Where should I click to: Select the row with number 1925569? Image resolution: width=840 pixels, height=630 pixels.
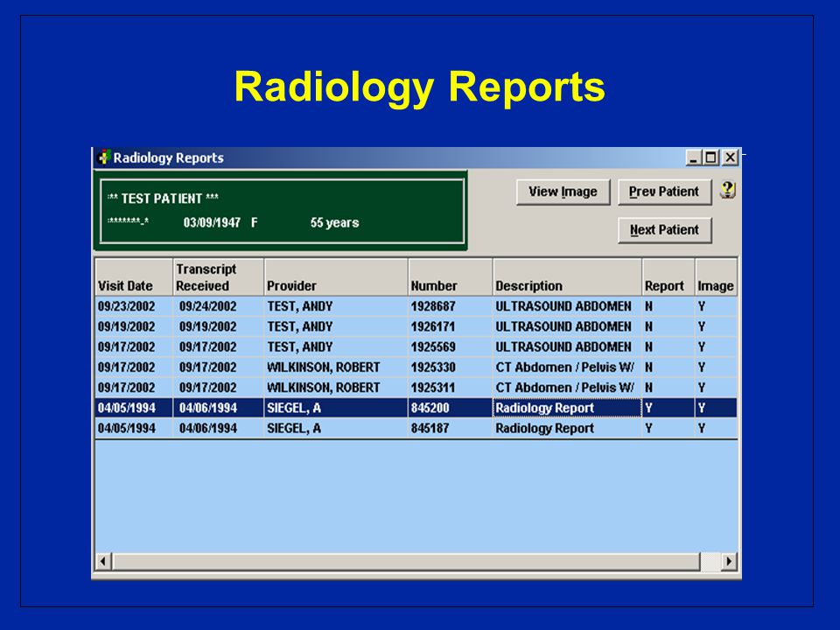point(416,347)
